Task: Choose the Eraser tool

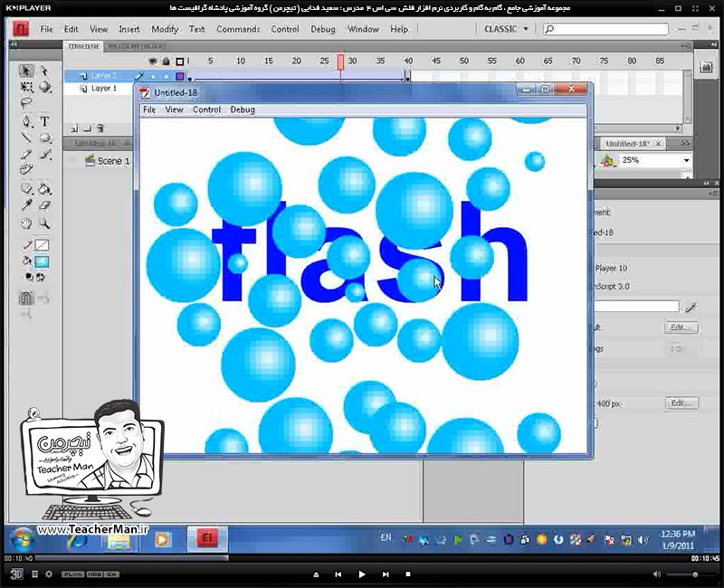Action: click(44, 205)
